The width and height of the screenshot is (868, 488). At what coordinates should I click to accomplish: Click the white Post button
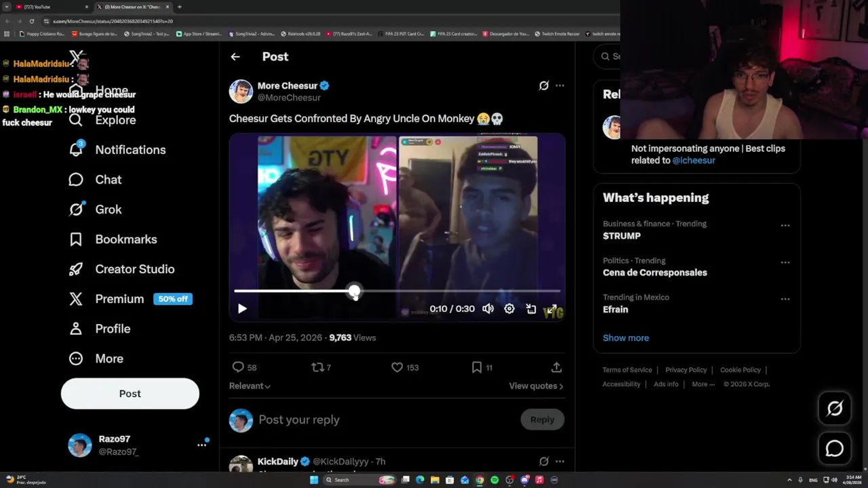coord(130,394)
